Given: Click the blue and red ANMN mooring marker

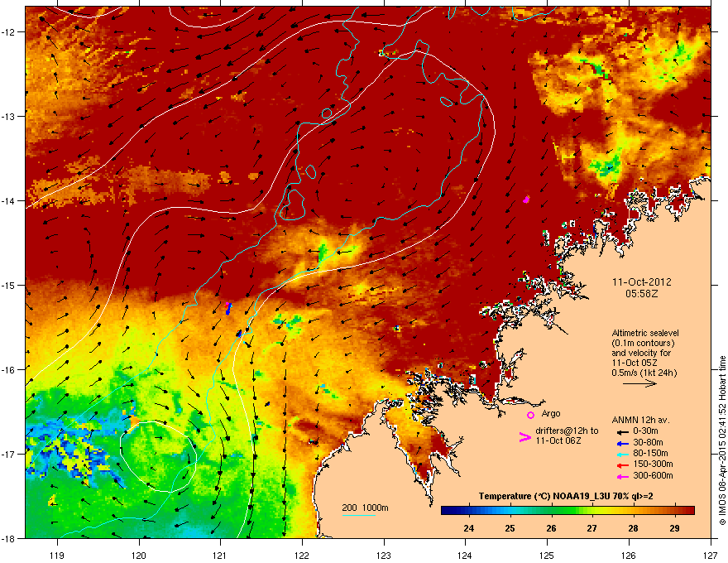Looking at the screenshot, I should pyautogui.click(x=228, y=308).
